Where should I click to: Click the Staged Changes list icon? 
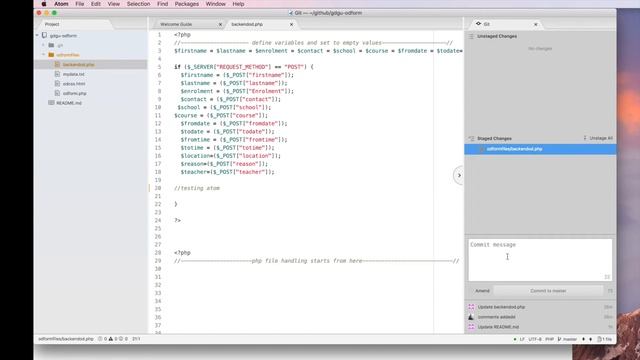tap(471, 139)
